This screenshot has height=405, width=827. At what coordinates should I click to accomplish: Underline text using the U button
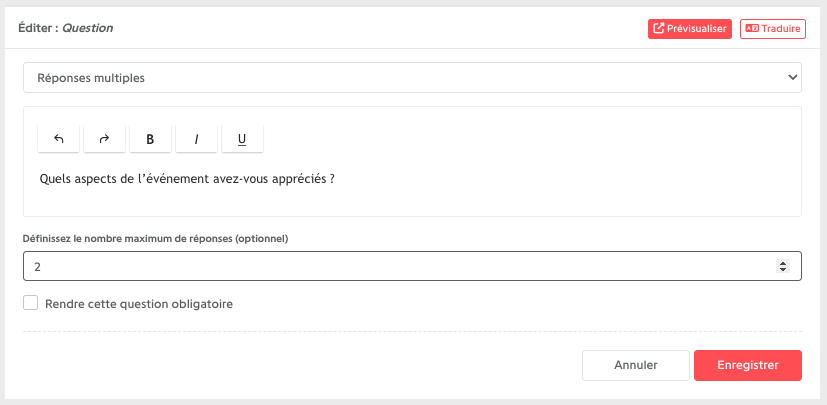(242, 139)
